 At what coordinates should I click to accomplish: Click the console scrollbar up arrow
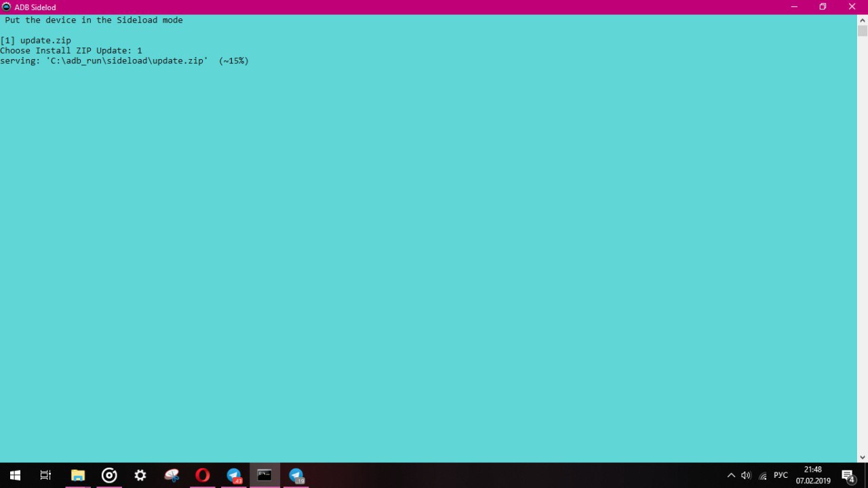863,20
